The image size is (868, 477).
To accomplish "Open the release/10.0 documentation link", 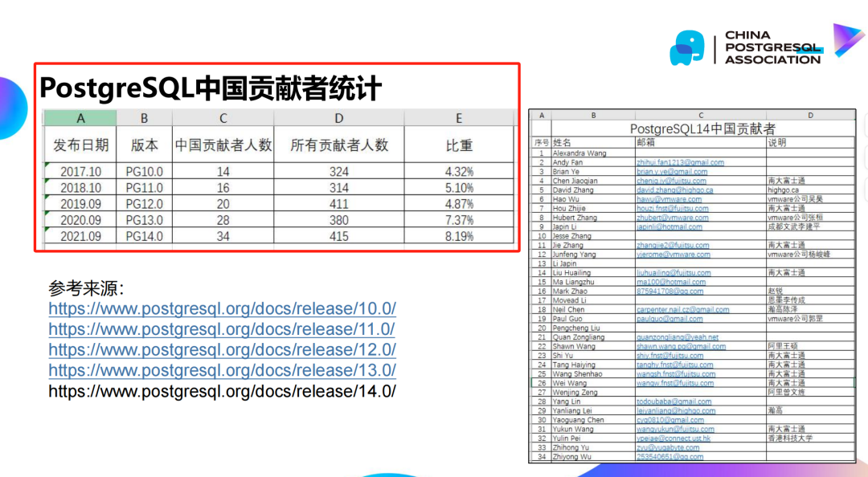I will pyautogui.click(x=222, y=309).
